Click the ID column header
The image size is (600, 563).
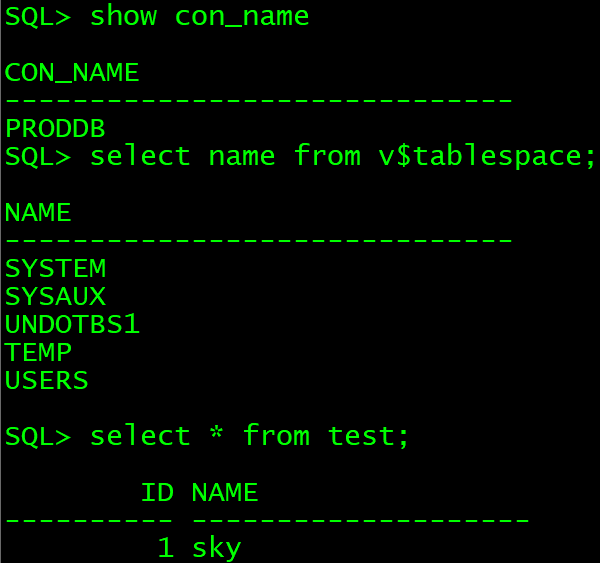(x=157, y=493)
